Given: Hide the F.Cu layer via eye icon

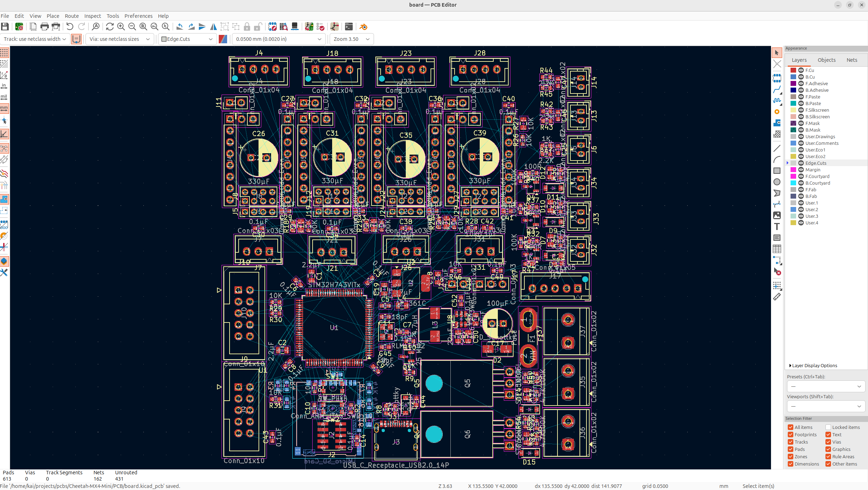Looking at the screenshot, I should click(801, 70).
